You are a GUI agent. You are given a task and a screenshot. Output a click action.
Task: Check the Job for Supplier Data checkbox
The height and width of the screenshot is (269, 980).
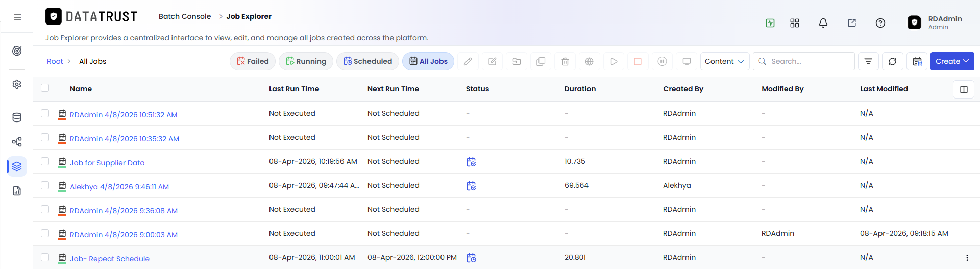coord(45,161)
